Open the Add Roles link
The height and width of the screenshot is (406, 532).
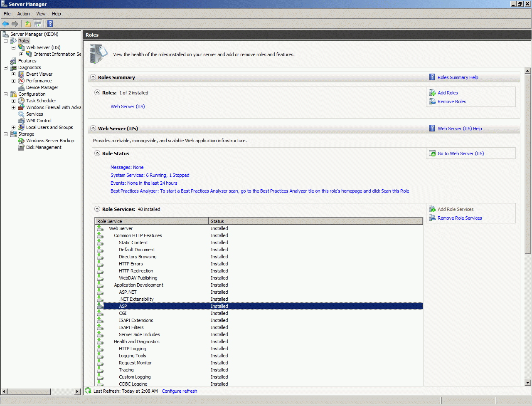[x=448, y=93]
